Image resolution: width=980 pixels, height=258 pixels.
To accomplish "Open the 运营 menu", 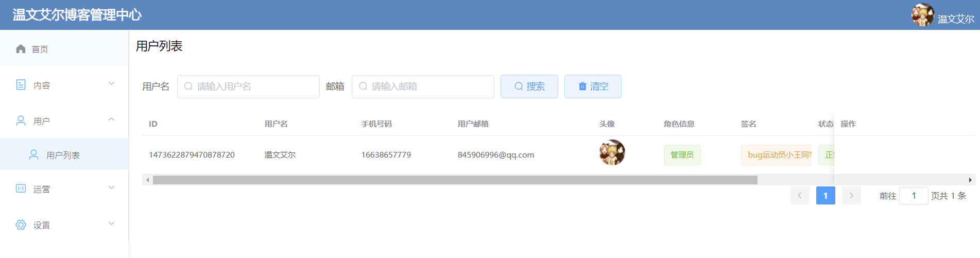I will tap(64, 188).
